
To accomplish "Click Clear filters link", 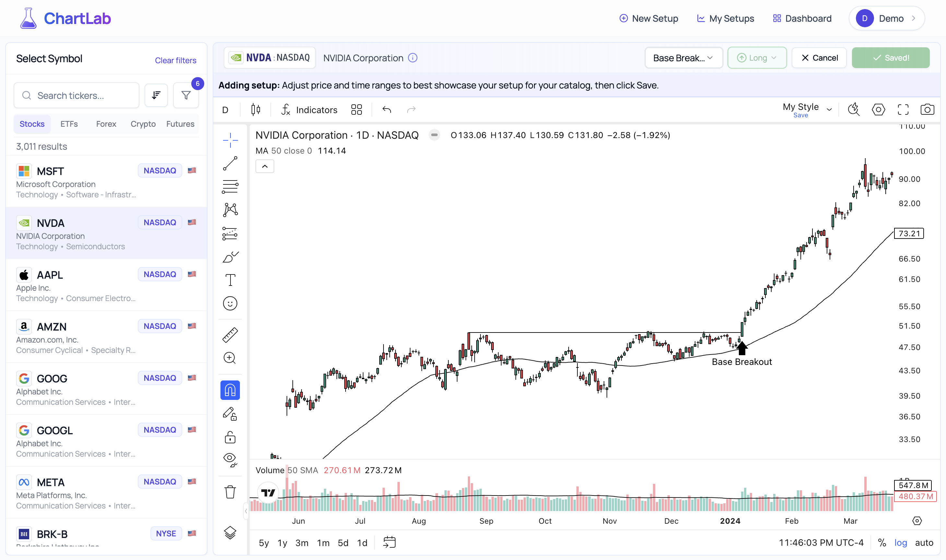I will coord(175,60).
